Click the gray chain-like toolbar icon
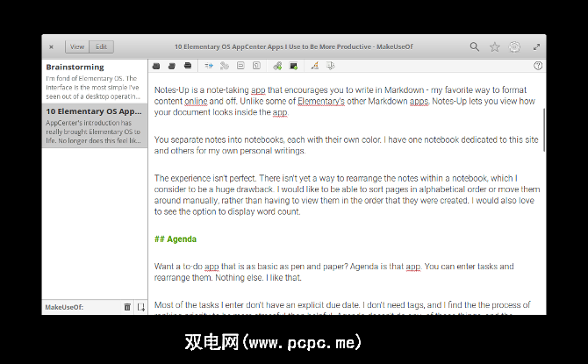This screenshot has height=364, width=588. (225, 66)
